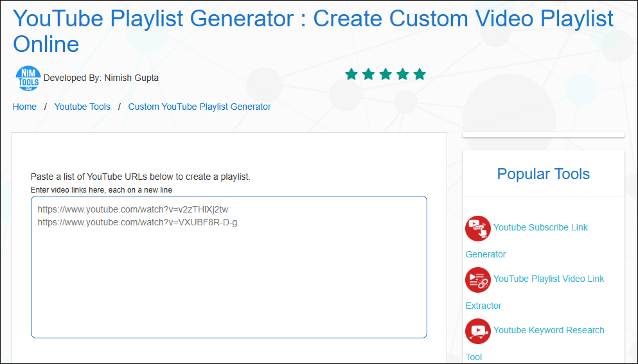Screen dimensions: 638x364
Task: Click the YouTube Playlist Video Link Extractor icon
Action: click(x=478, y=280)
